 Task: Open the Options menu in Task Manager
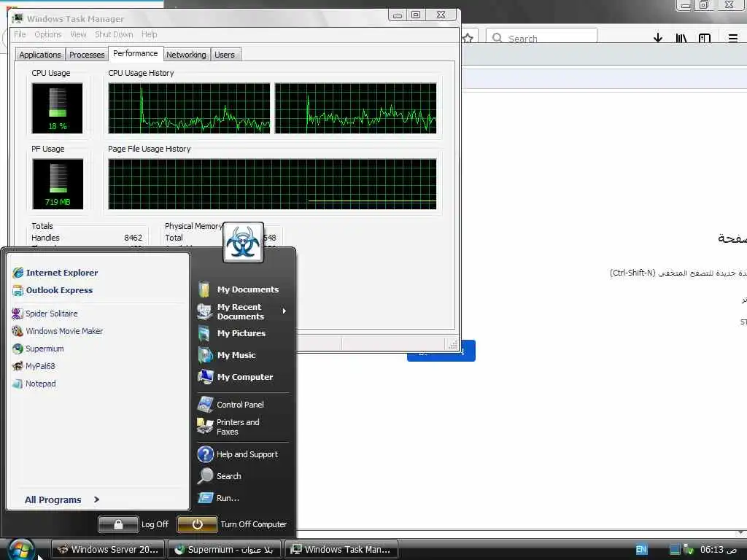(47, 34)
